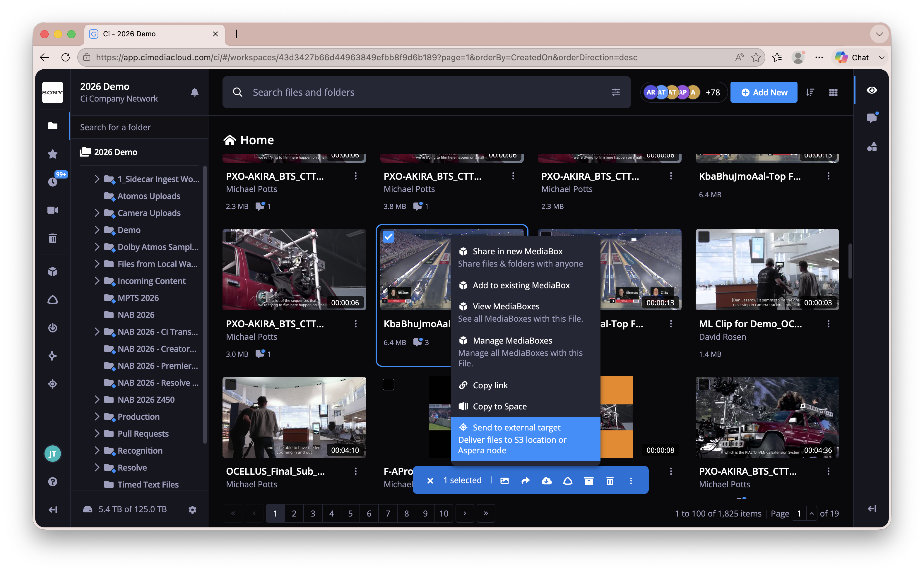924x573 pixels.
Task: Open the favorites star icon in sidebar
Action: [x=53, y=154]
